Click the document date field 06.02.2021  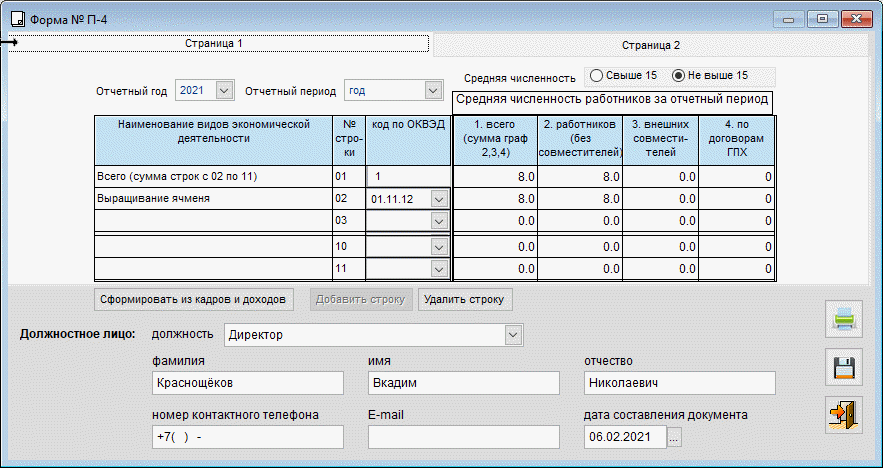tap(625, 437)
